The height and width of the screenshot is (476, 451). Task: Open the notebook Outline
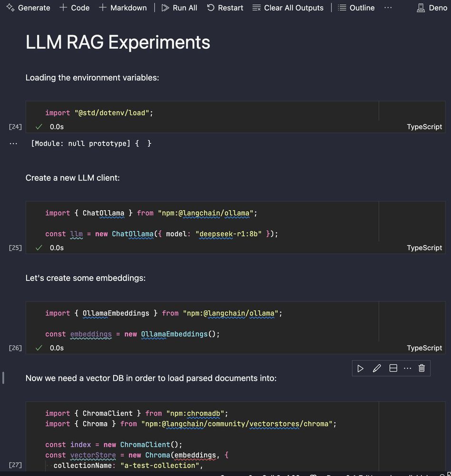pos(356,8)
